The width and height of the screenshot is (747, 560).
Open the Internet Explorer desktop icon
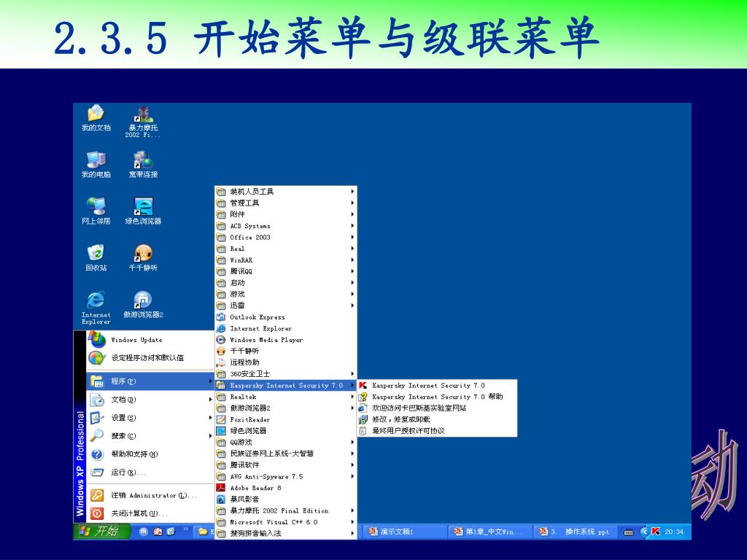click(96, 308)
